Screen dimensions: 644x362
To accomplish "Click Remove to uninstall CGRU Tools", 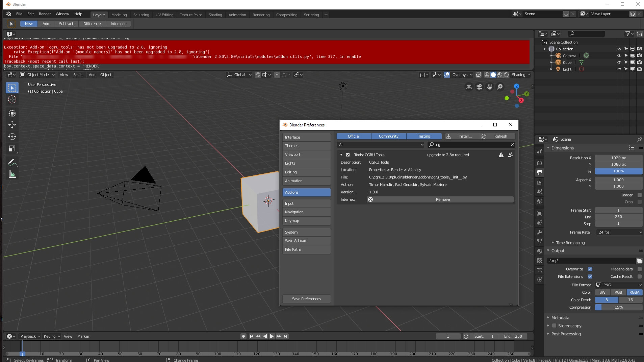I will (442, 199).
